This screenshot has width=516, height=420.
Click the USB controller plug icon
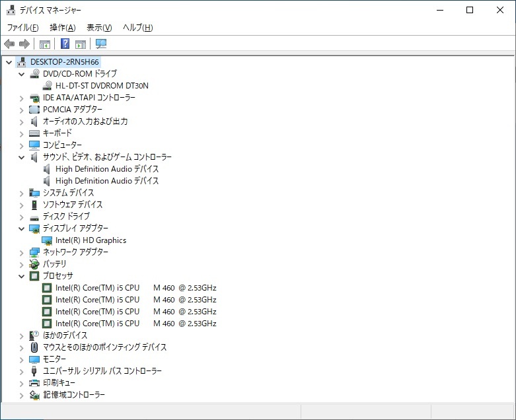pos(34,371)
